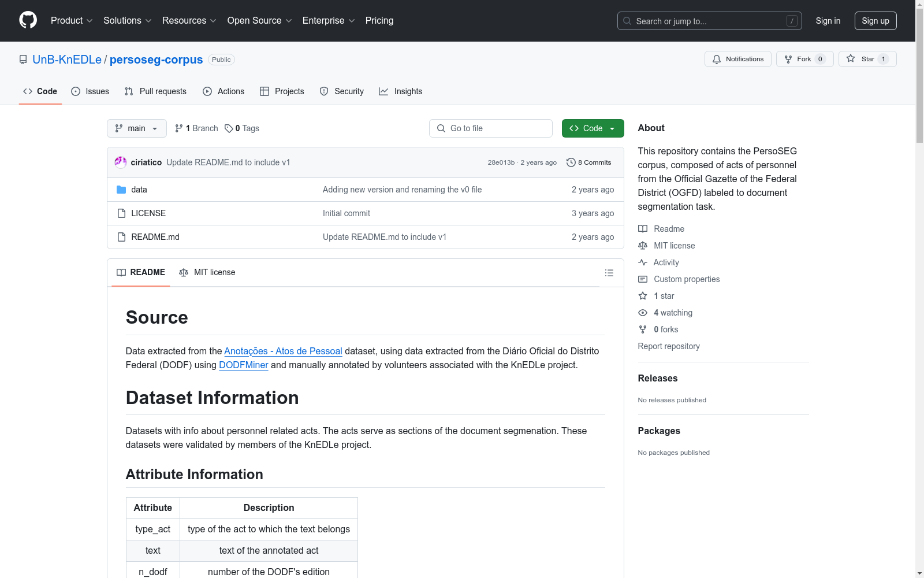This screenshot has height=578, width=924.
Task: Open the Anotações - Atos de Pessoal link
Action: pyautogui.click(x=283, y=351)
